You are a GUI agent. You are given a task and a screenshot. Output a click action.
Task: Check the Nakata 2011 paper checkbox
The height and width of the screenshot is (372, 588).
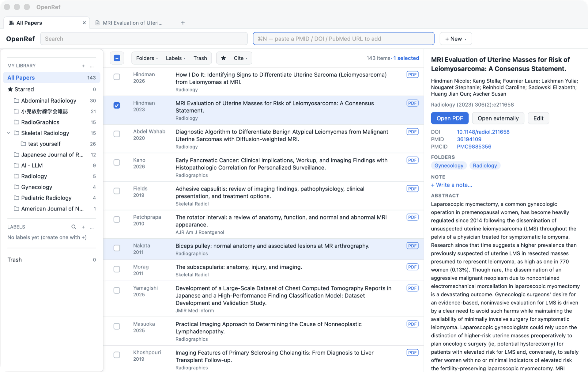117,248
